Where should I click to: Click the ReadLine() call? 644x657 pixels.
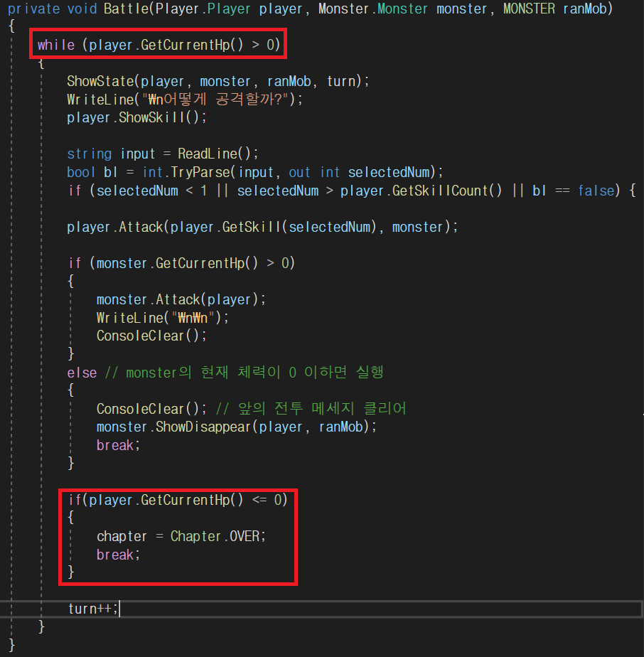pos(214,154)
